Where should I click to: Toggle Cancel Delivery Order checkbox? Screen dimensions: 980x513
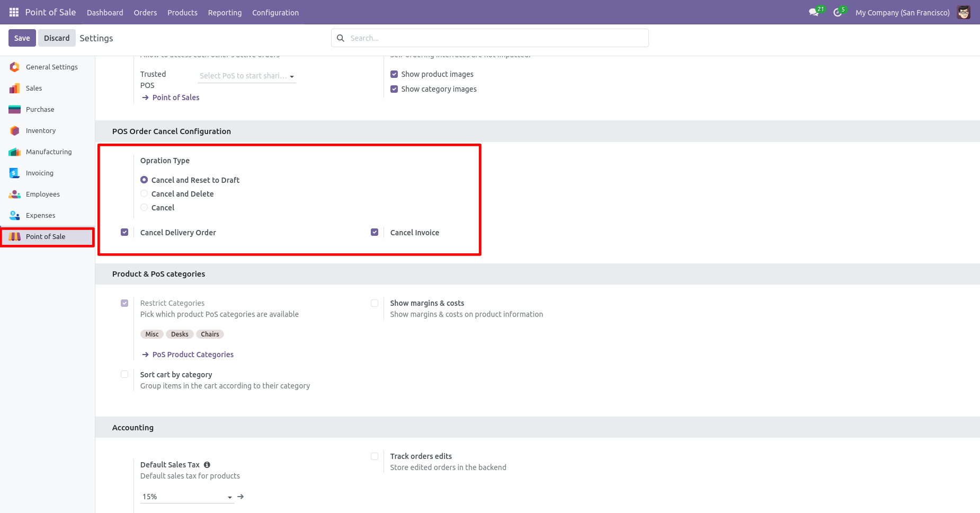pyautogui.click(x=124, y=232)
